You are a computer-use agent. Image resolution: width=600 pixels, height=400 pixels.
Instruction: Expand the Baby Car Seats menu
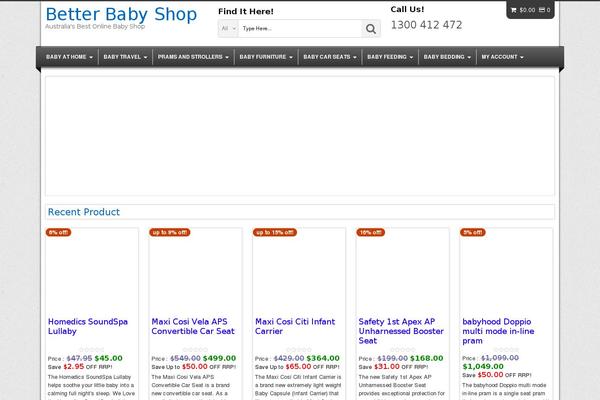(330, 57)
